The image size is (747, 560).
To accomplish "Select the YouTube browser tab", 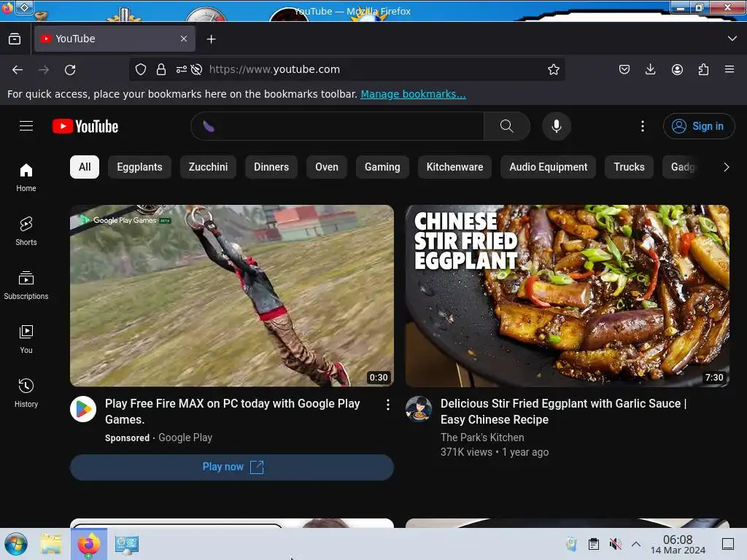I will coord(115,39).
